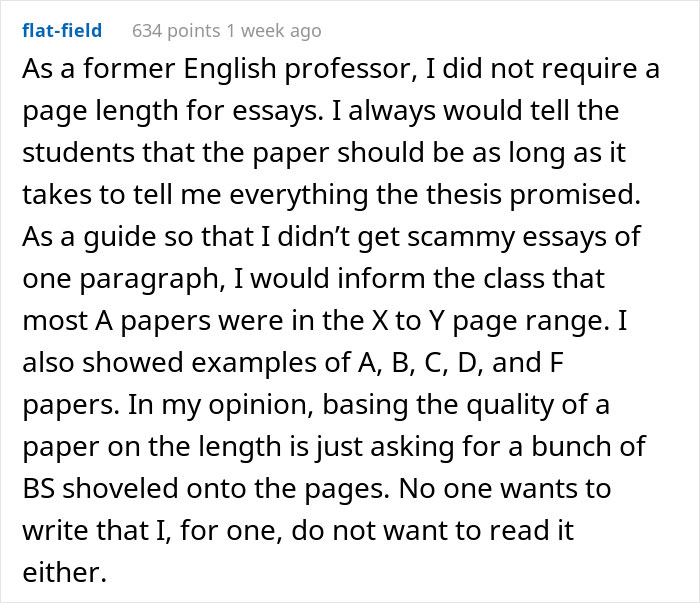The image size is (700, 603).
Task: Click the phrase 'BS shoveled'
Action: click(100, 488)
